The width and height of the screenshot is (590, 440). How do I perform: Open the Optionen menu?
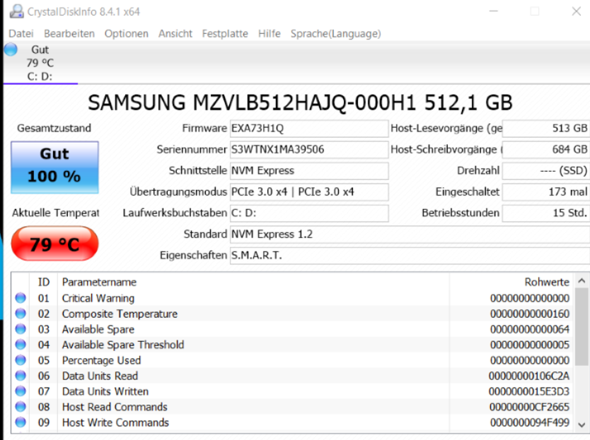click(x=126, y=33)
